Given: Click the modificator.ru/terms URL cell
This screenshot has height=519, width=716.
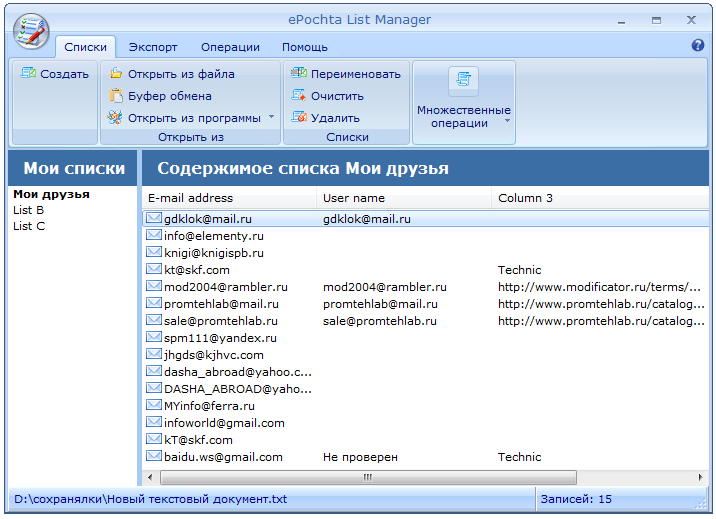Looking at the screenshot, I should point(599,287).
